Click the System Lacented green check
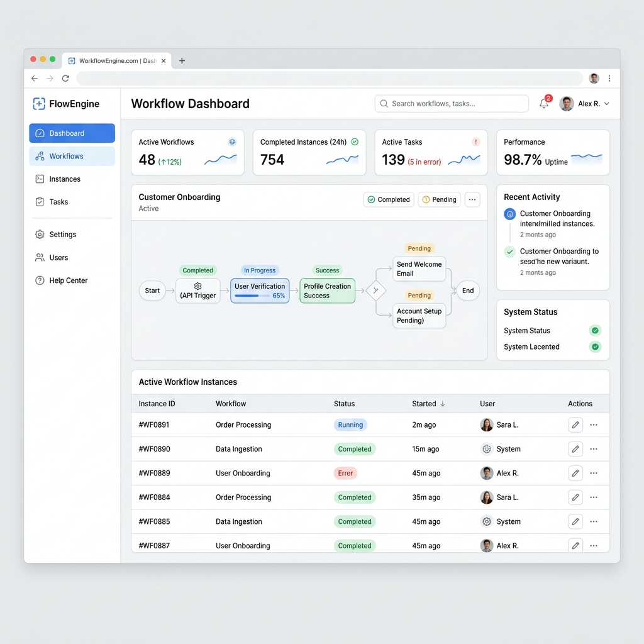Image resolution: width=644 pixels, height=644 pixels. [x=595, y=347]
